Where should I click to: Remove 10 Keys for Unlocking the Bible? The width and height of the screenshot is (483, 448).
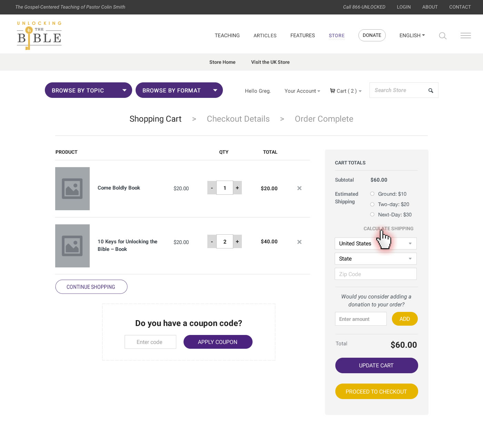(x=299, y=242)
